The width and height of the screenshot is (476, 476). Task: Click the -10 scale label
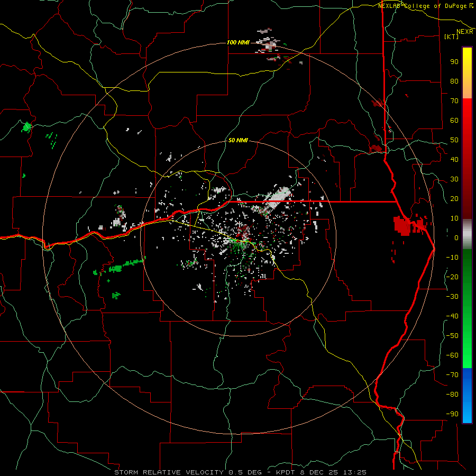[452, 258]
